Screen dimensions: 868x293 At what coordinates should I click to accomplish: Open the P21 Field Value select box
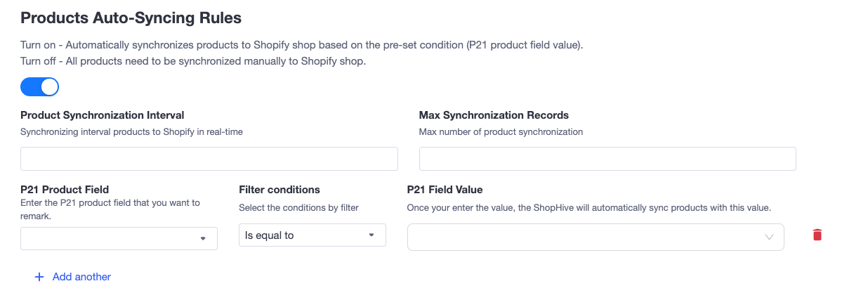pyautogui.click(x=596, y=237)
